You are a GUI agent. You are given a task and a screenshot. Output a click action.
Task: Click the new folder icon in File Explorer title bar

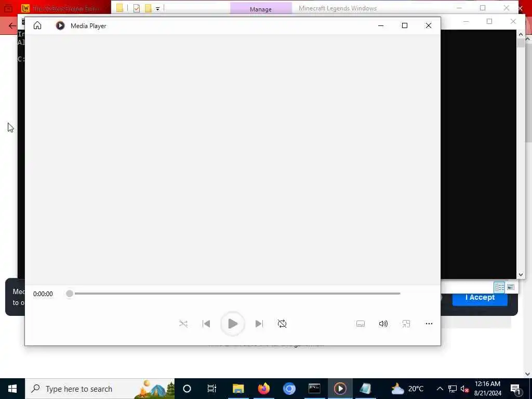pos(148,8)
